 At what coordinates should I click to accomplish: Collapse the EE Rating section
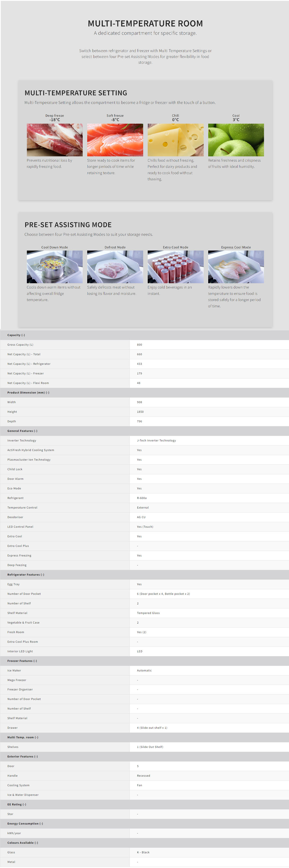click(17, 805)
